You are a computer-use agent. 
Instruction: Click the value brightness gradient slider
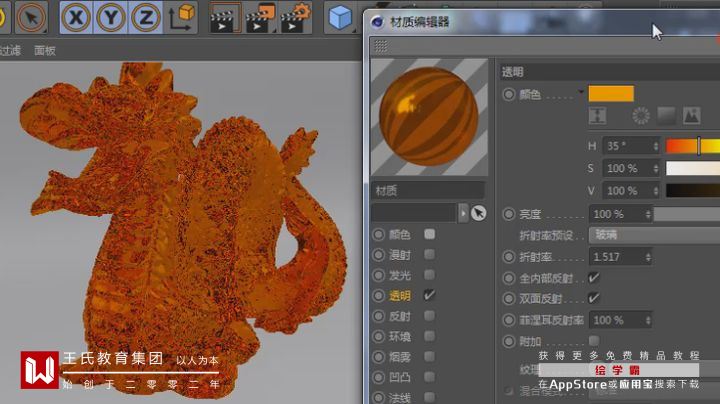(693, 191)
